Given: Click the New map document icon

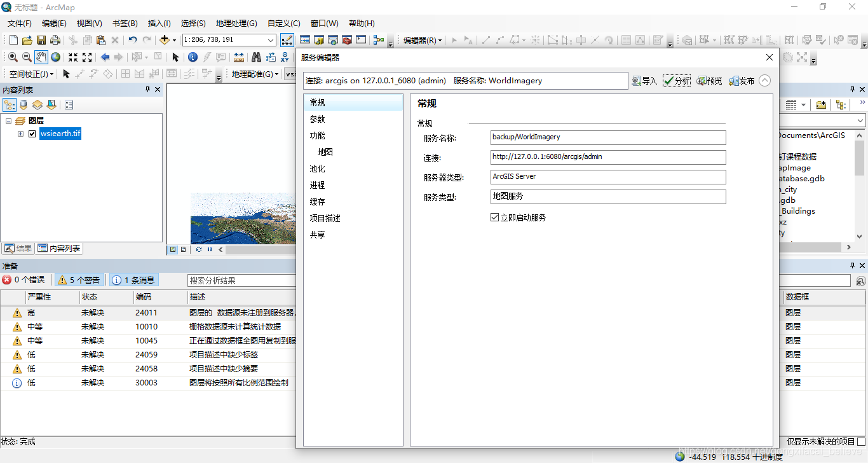Looking at the screenshot, I should [13, 40].
